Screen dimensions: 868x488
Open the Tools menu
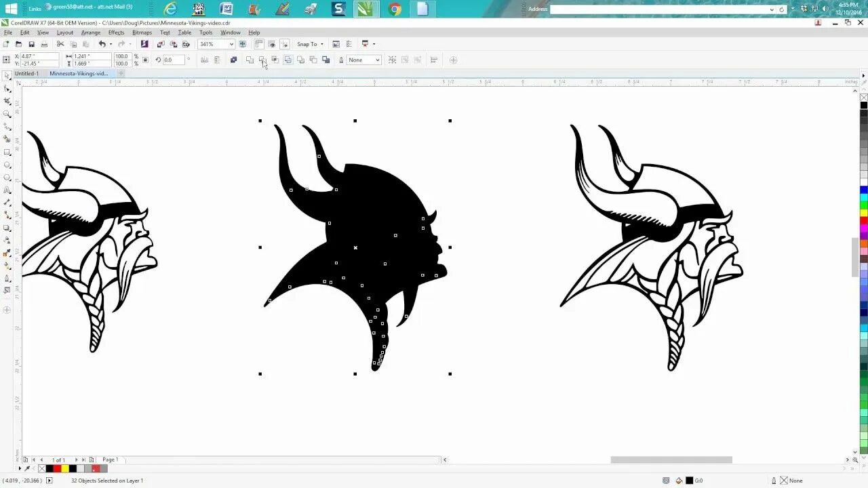point(205,33)
